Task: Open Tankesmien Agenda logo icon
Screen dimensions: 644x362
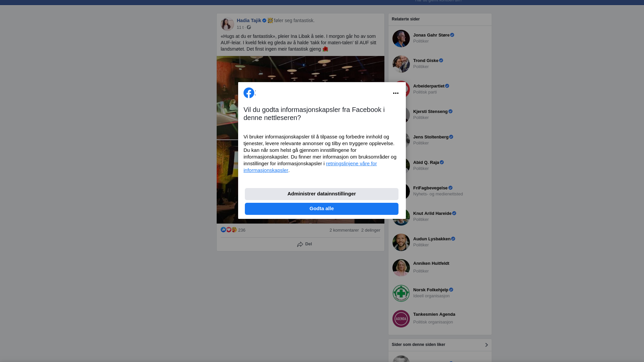Action: 401,319
